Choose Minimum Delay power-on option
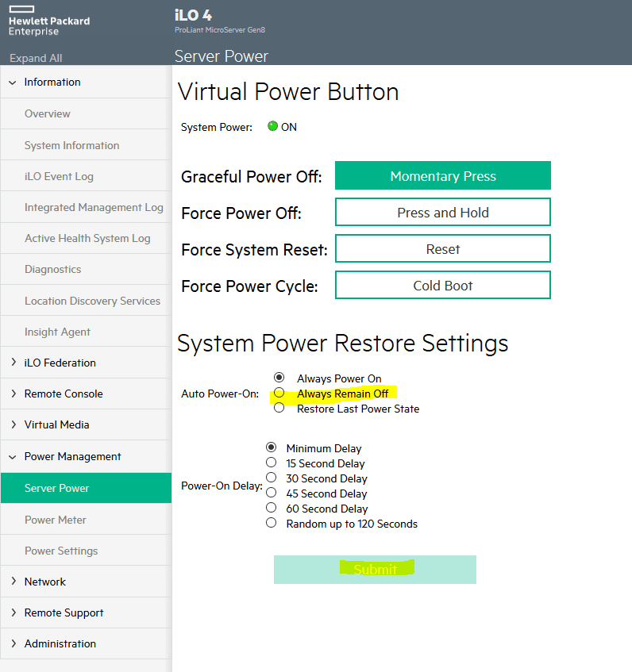Screen dimensions: 632x672 click(x=271, y=447)
